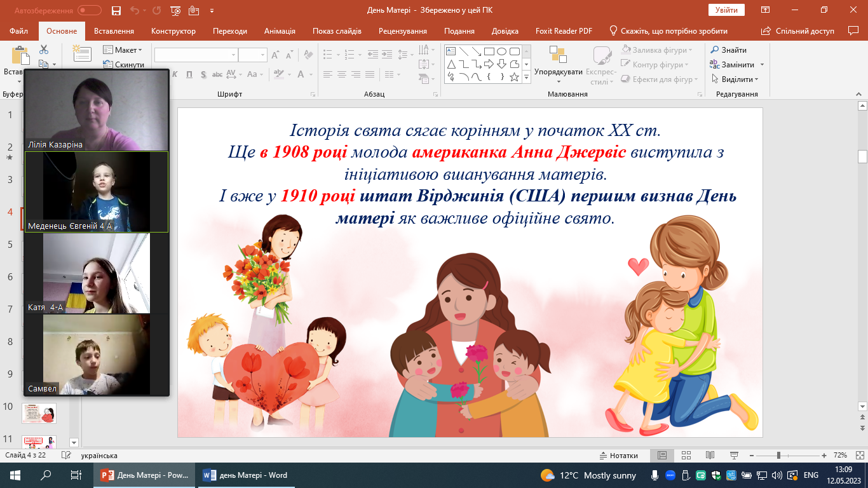Switch to the Анімація tab
The image size is (868, 488).
(280, 31)
